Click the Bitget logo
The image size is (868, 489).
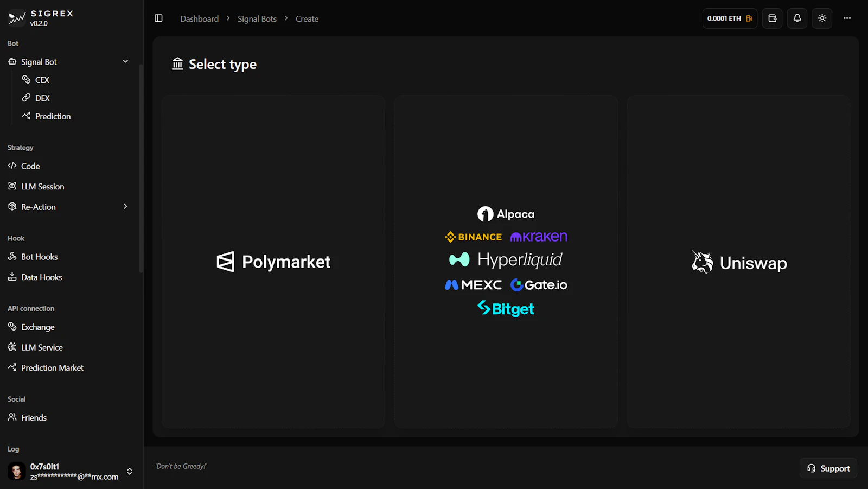506,309
